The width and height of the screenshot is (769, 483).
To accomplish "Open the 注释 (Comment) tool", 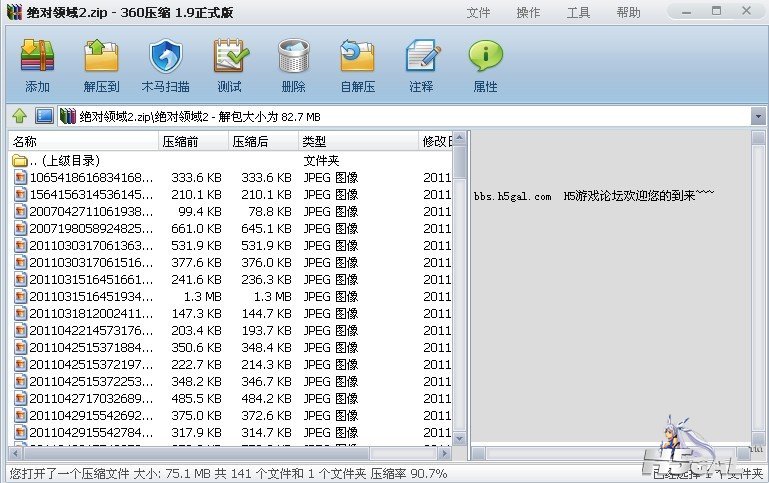I will [421, 66].
